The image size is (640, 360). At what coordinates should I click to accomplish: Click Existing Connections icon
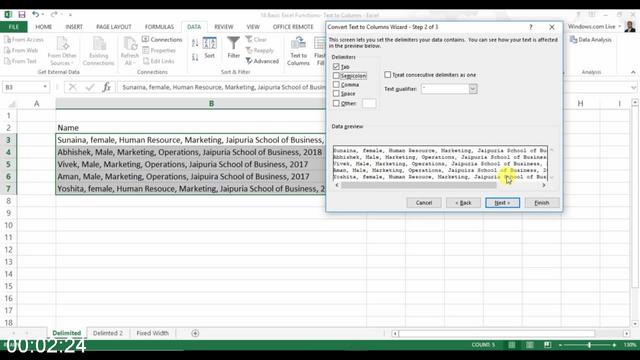coord(98,51)
